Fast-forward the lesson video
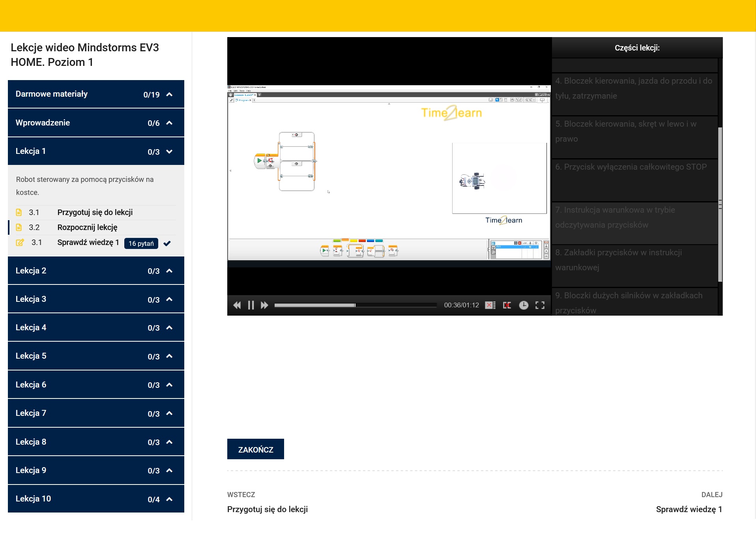 264,305
